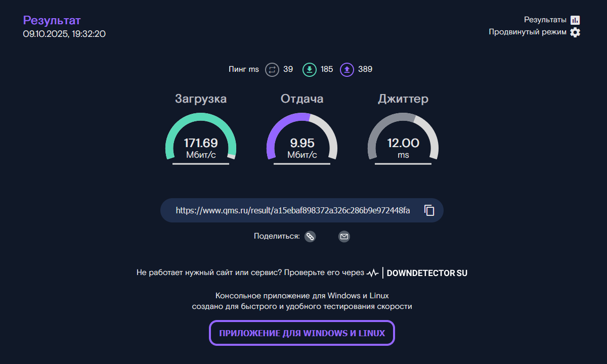Click the test date and time stamp
Screen dimensions: 607x364
(64, 34)
